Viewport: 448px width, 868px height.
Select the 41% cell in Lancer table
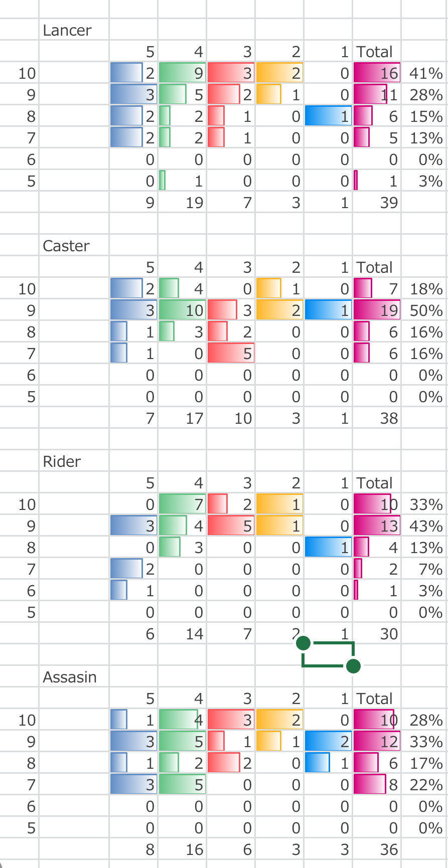425,74
